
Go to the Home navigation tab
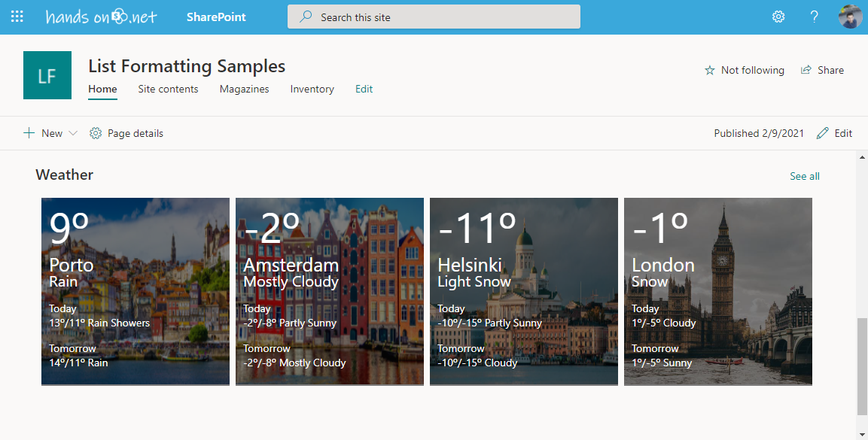(102, 89)
